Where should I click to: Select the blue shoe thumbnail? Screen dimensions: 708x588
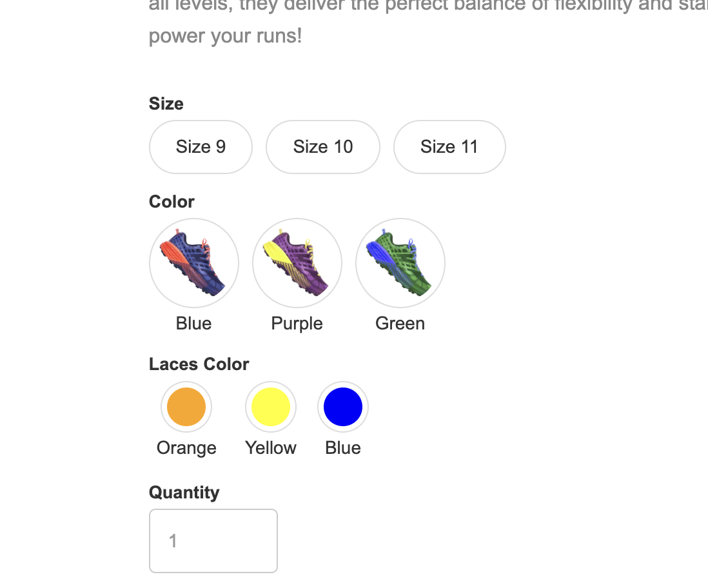point(193,263)
